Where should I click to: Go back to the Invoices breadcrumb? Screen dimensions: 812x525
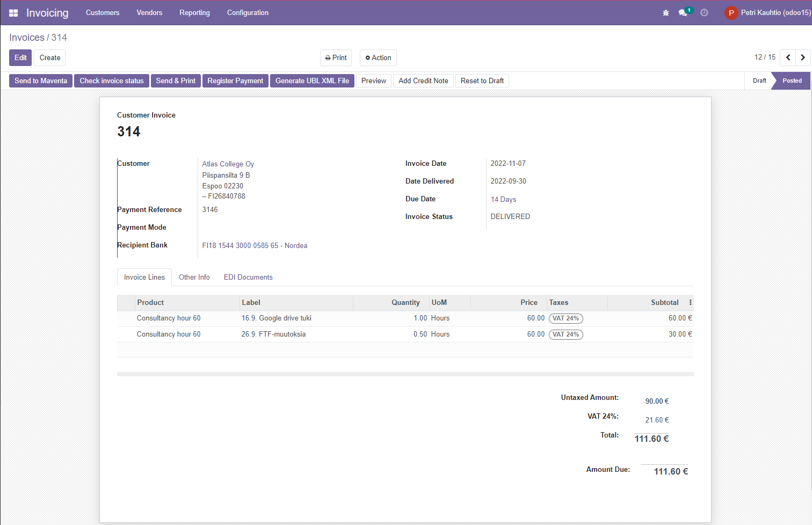pos(27,38)
